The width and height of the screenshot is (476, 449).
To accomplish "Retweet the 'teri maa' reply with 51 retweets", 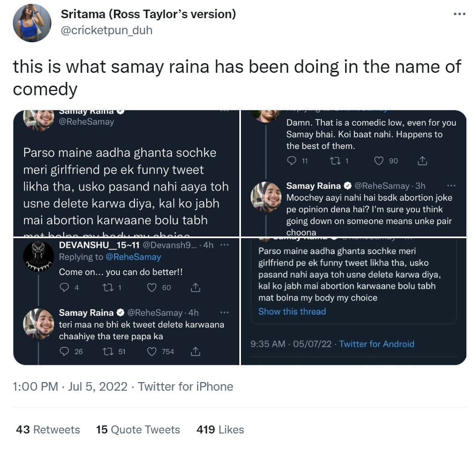I will [108, 352].
